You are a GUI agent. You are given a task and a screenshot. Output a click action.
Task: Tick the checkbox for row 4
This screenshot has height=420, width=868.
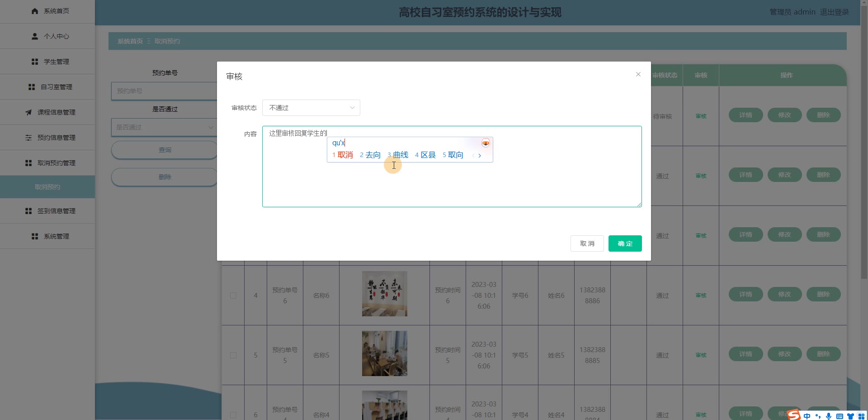click(x=233, y=296)
